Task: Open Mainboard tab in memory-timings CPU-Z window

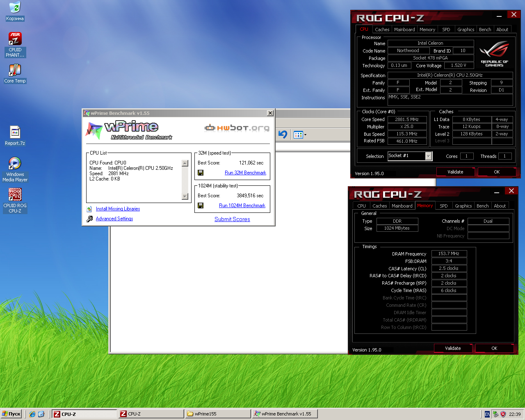Action: (x=402, y=206)
